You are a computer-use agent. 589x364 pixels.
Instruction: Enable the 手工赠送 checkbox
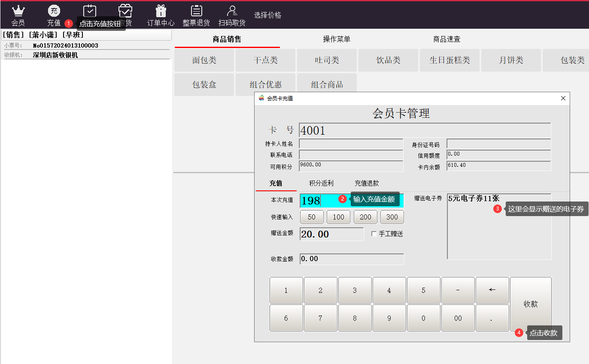click(374, 234)
